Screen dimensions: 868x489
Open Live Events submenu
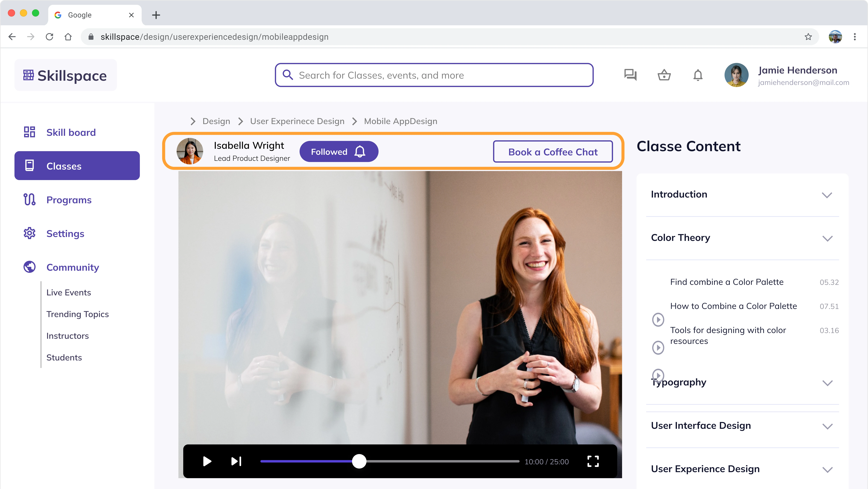click(69, 293)
